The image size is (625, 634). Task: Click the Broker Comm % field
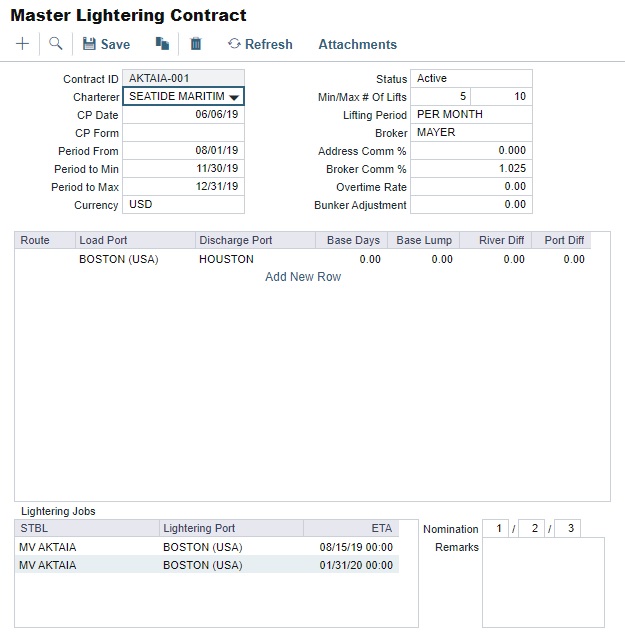point(470,169)
